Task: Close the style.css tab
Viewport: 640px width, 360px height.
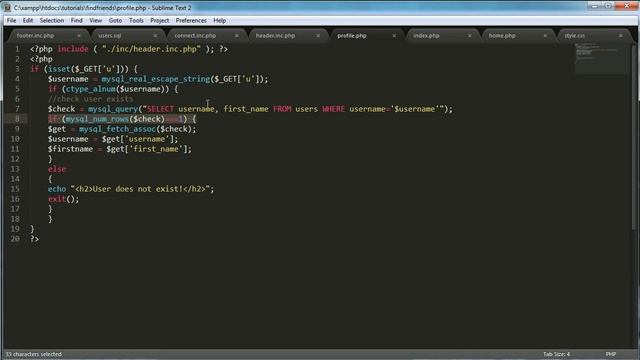Action: click(620, 36)
